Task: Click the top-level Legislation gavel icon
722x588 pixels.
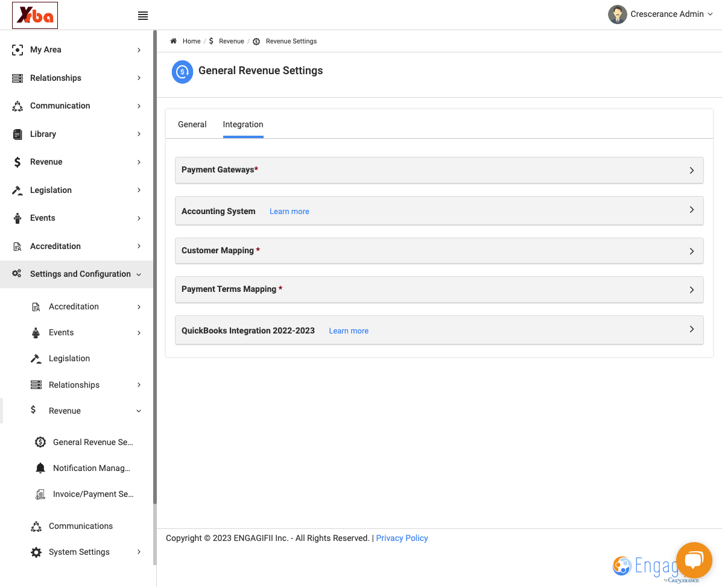Action: click(x=17, y=190)
